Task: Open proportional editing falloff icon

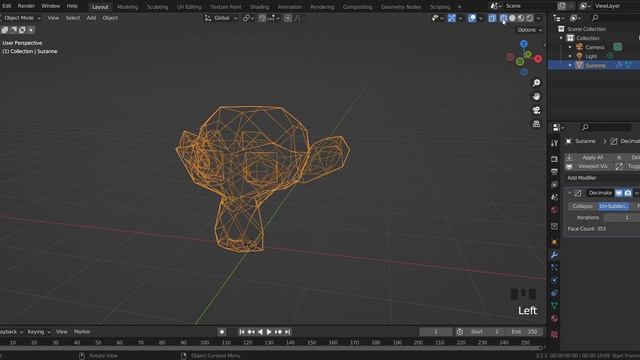Action: [x=298, y=18]
